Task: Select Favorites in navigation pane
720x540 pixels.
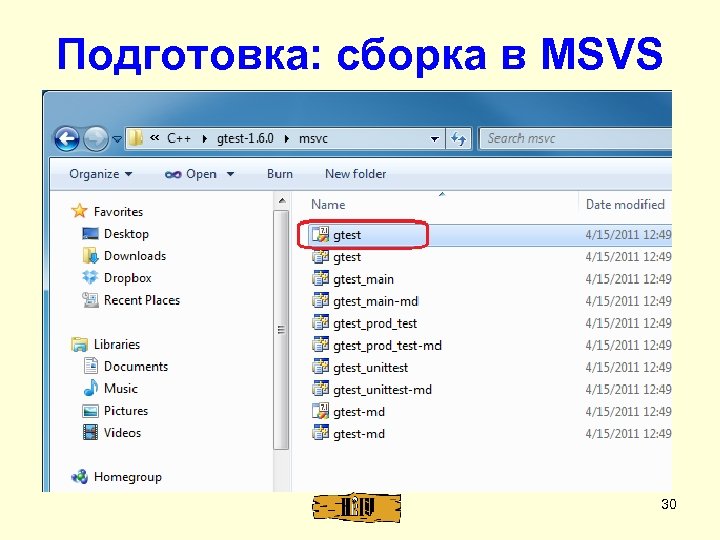Action: (x=118, y=212)
